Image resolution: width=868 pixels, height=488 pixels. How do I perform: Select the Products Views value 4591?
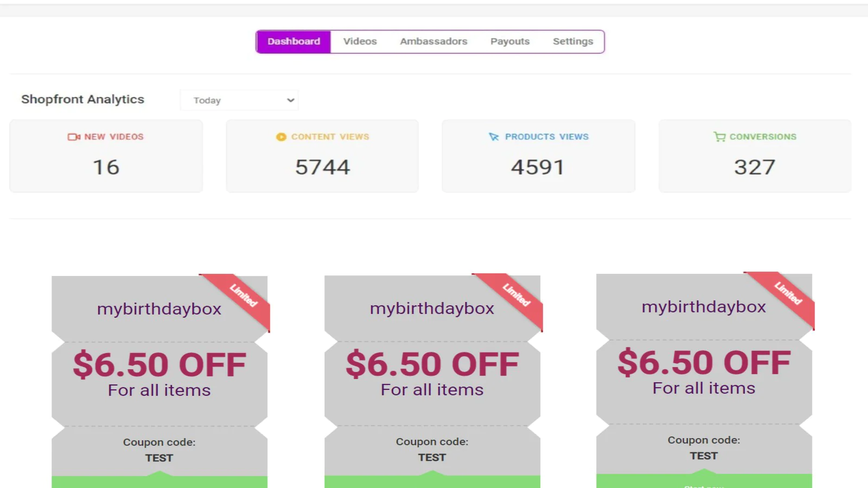coord(538,168)
